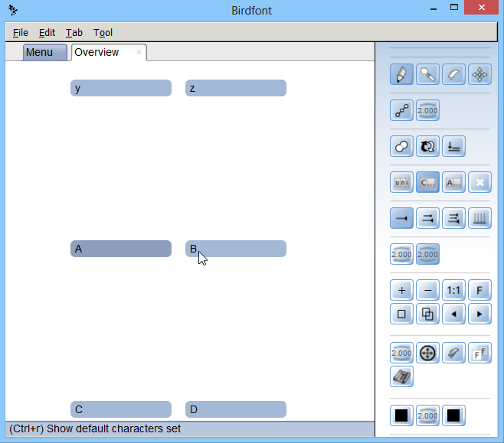Screen dimensions: 504x443
Task: Open the Tool menu
Action: (x=103, y=32)
